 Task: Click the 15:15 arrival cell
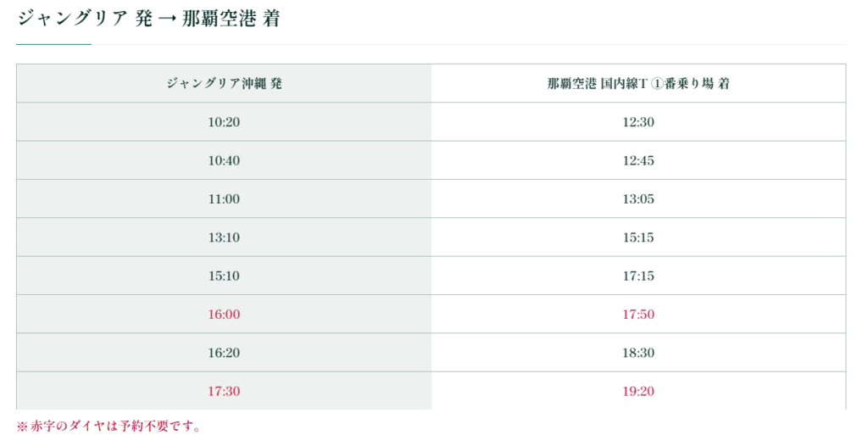638,237
